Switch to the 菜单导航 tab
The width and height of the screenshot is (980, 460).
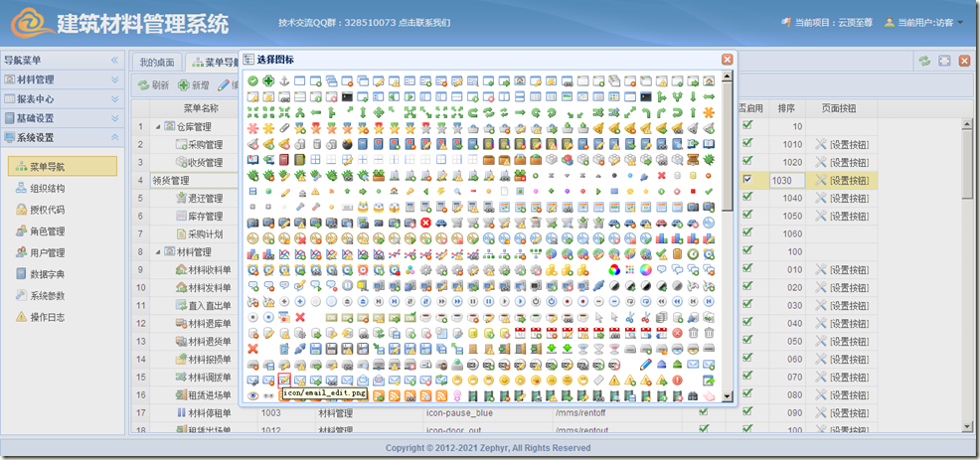click(215, 62)
